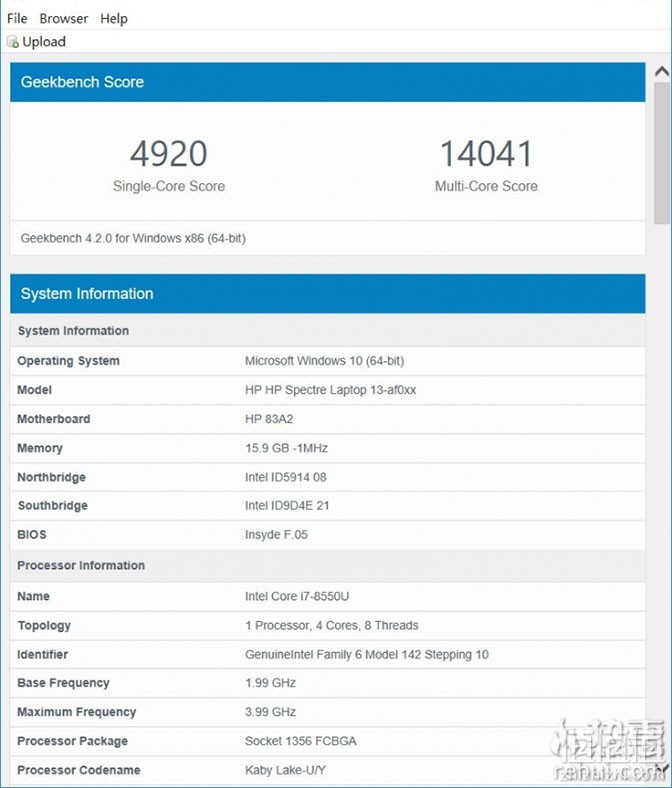Viewport: 672px width, 788px height.
Task: Click the Maximum Frequency row label
Action: tap(76, 712)
